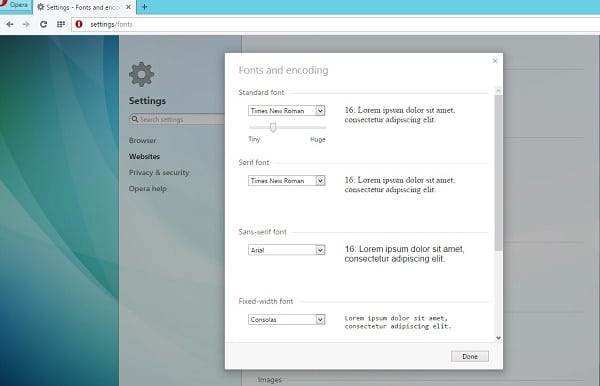The height and width of the screenshot is (386, 600).
Task: Open Sans-serif font Arial dropdown
Action: click(287, 250)
